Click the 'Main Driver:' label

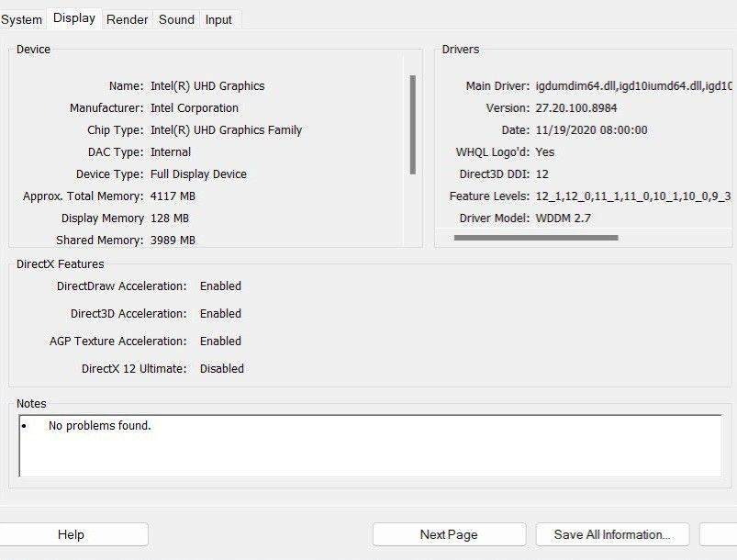tap(497, 86)
